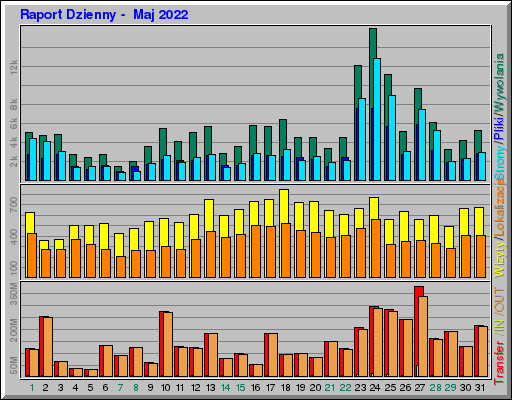This screenshot has width=512, height=400.
Task: Click the cyan pages bar for day 24
Action: click(x=377, y=119)
